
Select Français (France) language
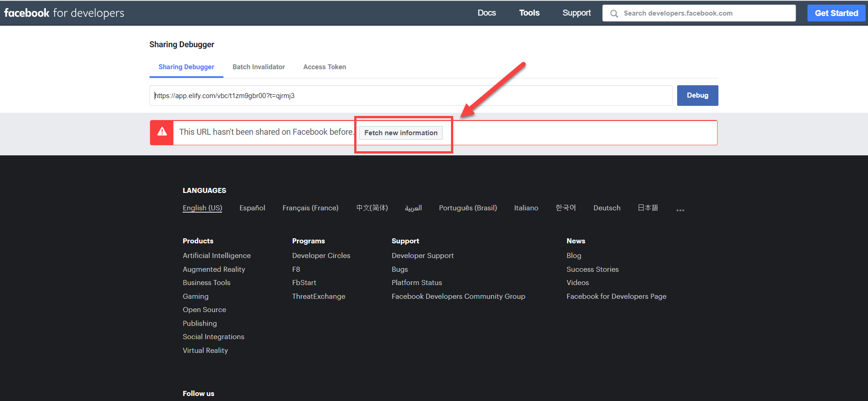(x=311, y=208)
